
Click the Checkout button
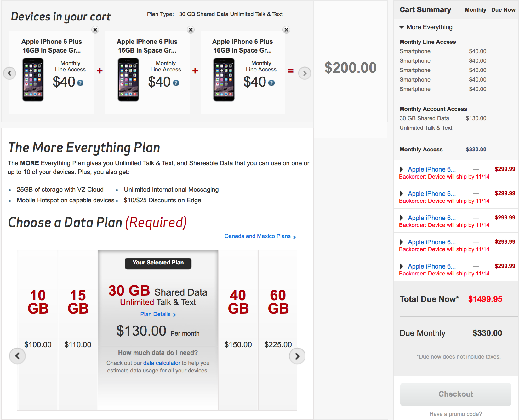tap(455, 394)
